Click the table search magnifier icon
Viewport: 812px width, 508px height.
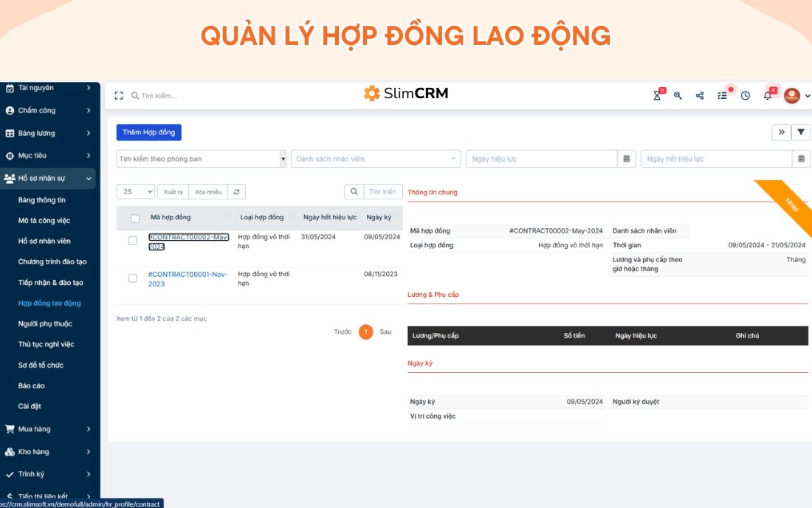(x=354, y=191)
